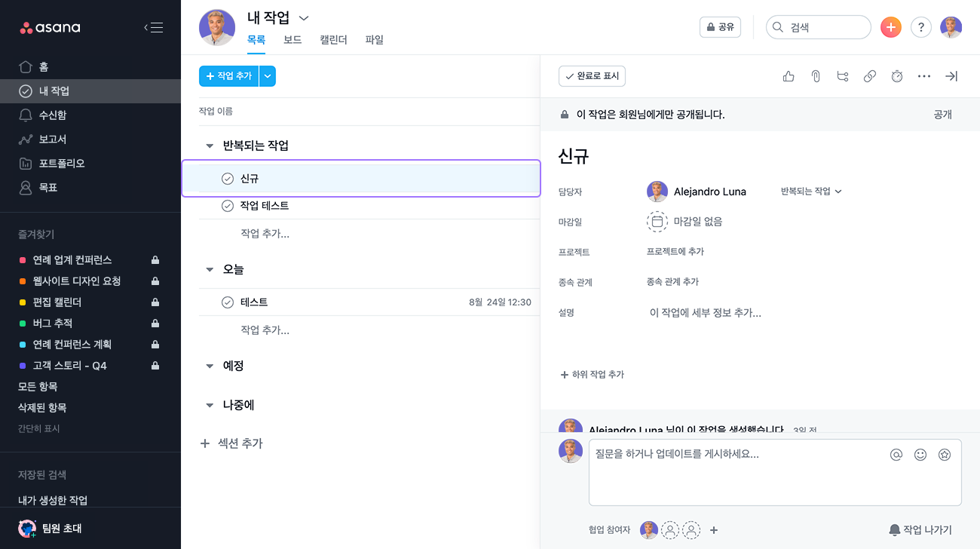The image size is (980, 549).
Task: Toggle completion check for 신규 task
Action: tap(228, 179)
